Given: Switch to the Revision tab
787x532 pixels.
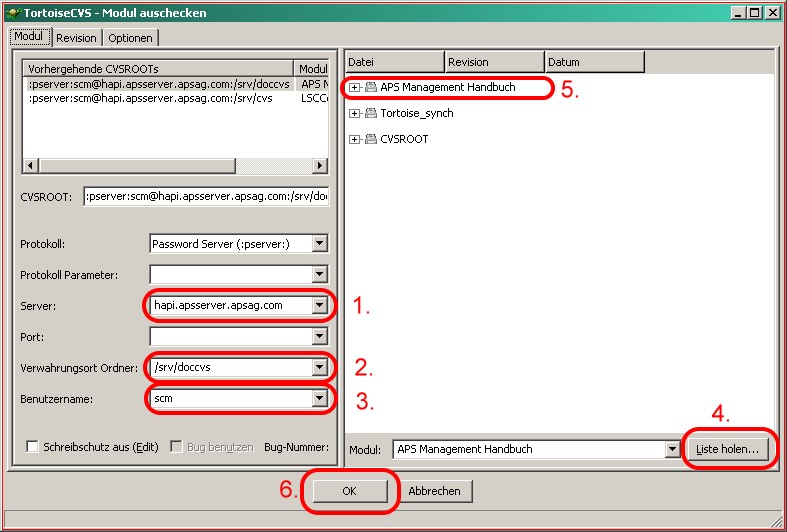Looking at the screenshot, I should (76, 38).
